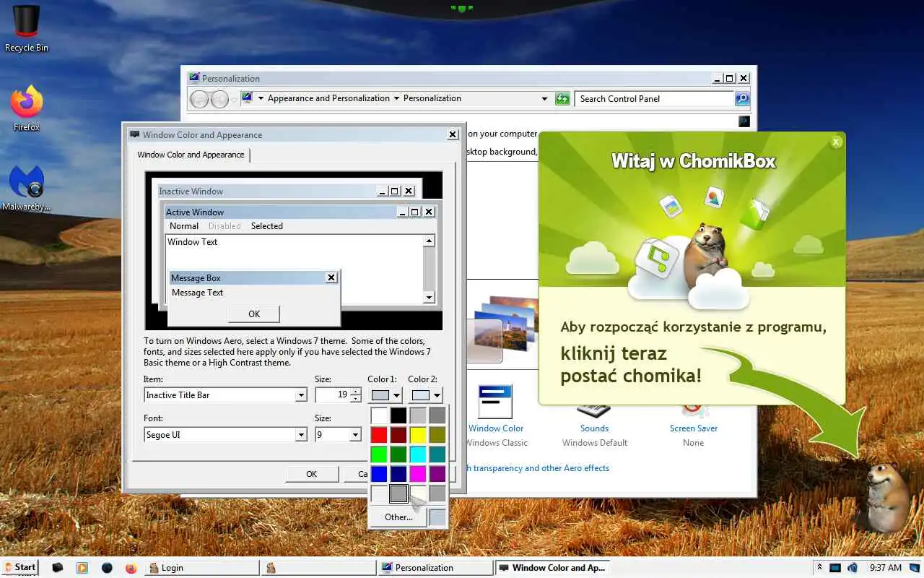This screenshot has height=578, width=924.
Task: Pick the purple swatch
Action: pos(437,474)
